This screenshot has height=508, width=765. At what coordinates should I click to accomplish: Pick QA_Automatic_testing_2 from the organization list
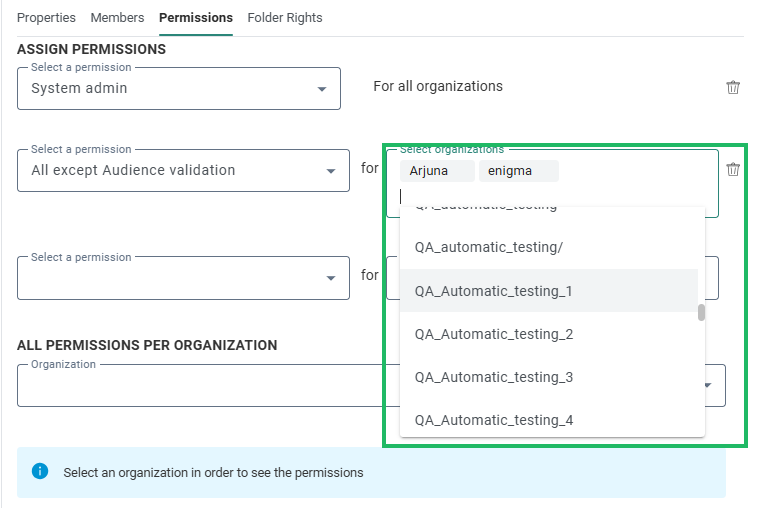coord(493,334)
